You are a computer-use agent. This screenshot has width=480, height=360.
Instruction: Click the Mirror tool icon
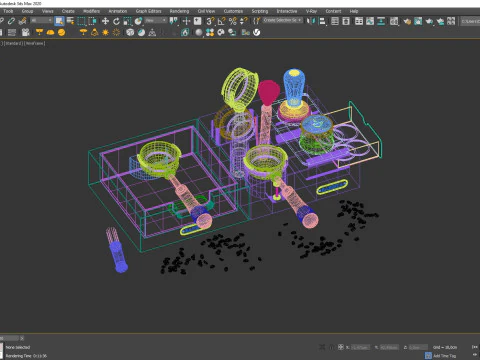click(x=310, y=21)
